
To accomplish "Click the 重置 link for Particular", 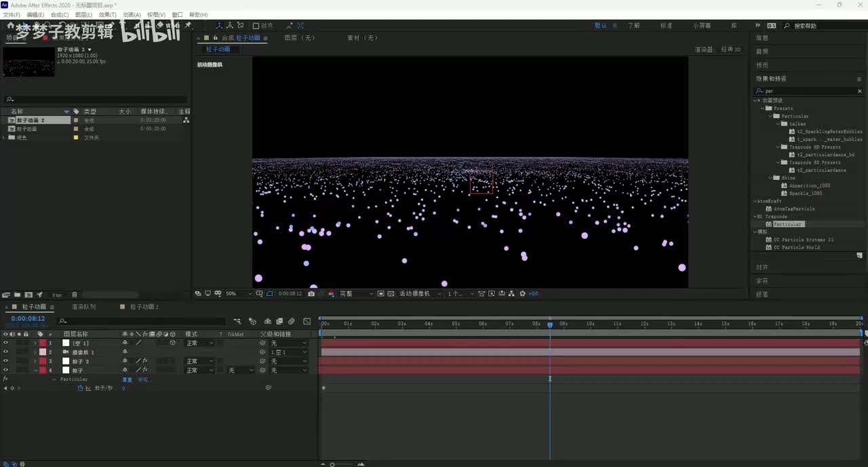I will (127, 379).
